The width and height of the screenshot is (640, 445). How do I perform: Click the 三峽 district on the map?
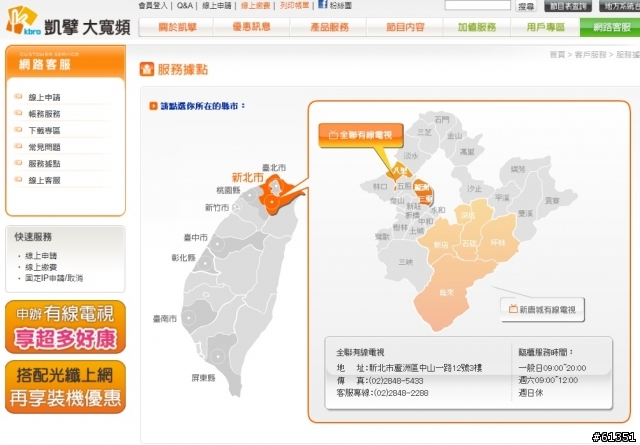[x=405, y=262]
